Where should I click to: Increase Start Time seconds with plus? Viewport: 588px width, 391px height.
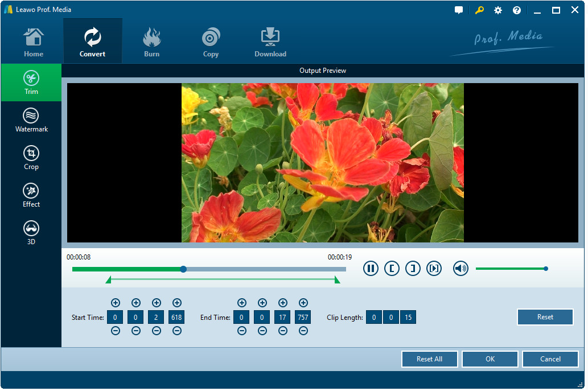[x=157, y=303]
